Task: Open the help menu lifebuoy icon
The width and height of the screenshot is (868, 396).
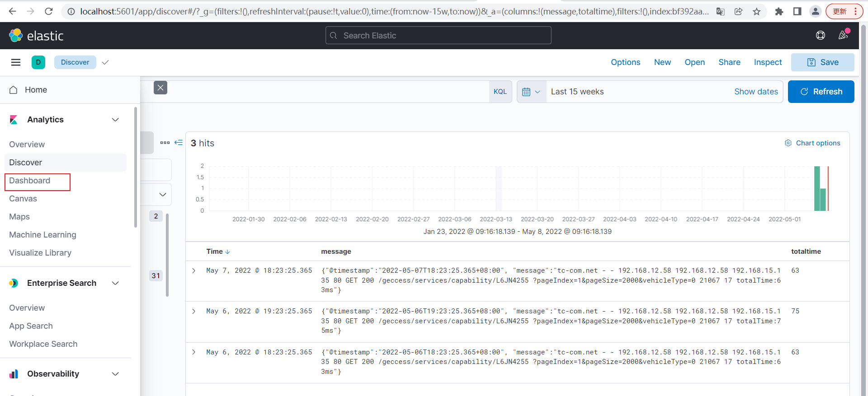Action: [821, 35]
